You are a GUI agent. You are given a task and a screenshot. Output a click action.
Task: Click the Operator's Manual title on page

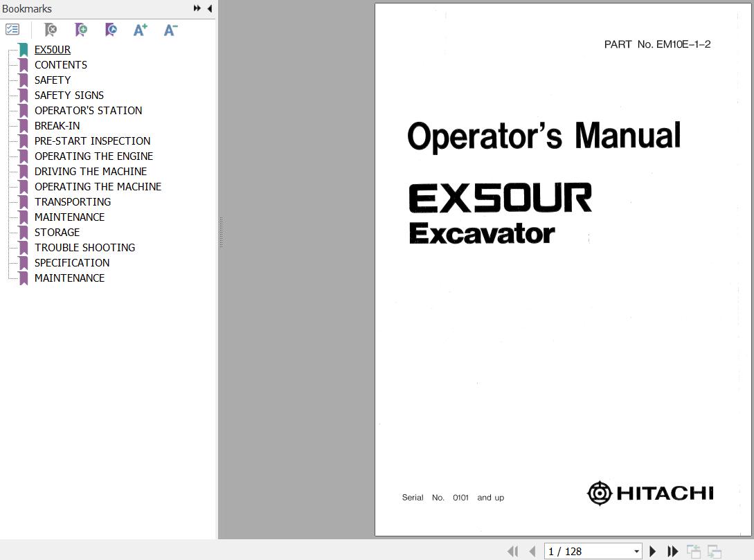point(544,136)
